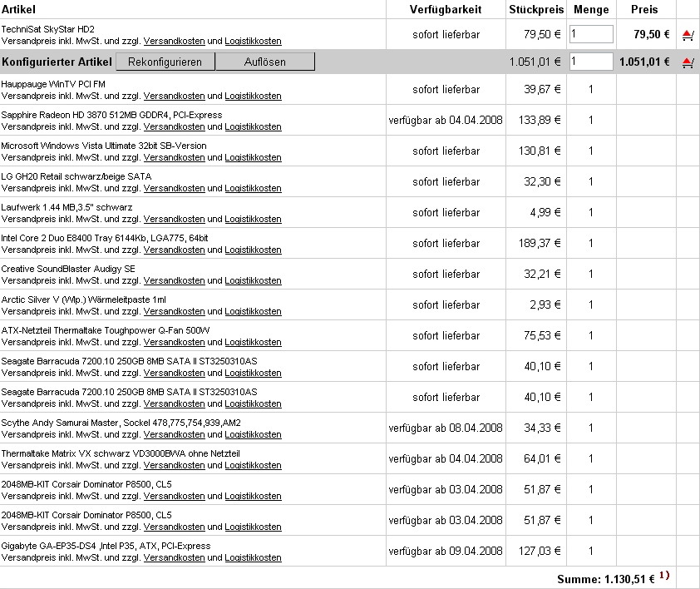Select Intel Core 2 Duo E8400 item name
This screenshot has width=700, height=589.
(x=105, y=238)
